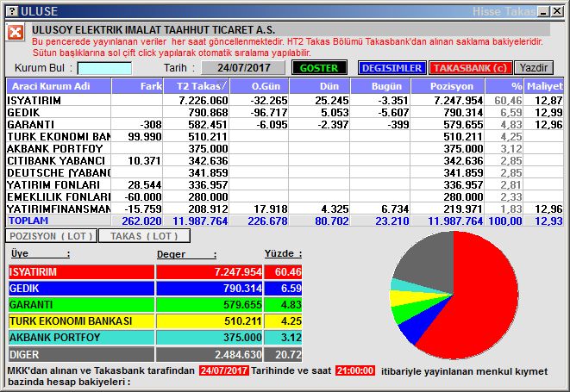Click the red 24/07/2017 date in footer
This screenshot has width=570, height=392.
tap(224, 370)
